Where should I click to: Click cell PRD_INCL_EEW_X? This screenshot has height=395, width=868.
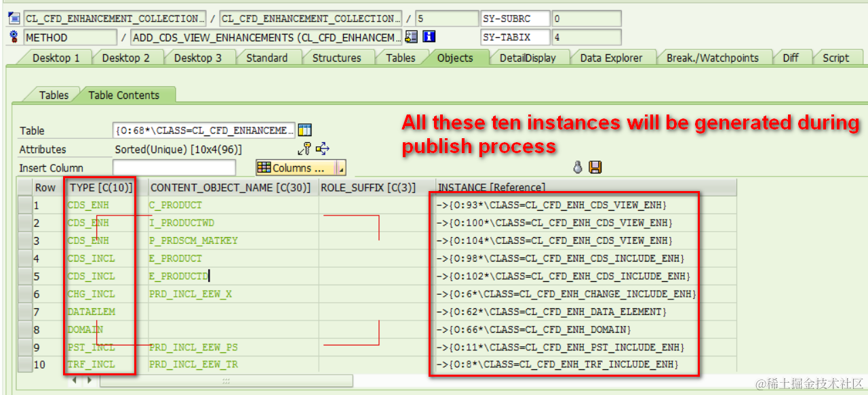(x=233, y=294)
